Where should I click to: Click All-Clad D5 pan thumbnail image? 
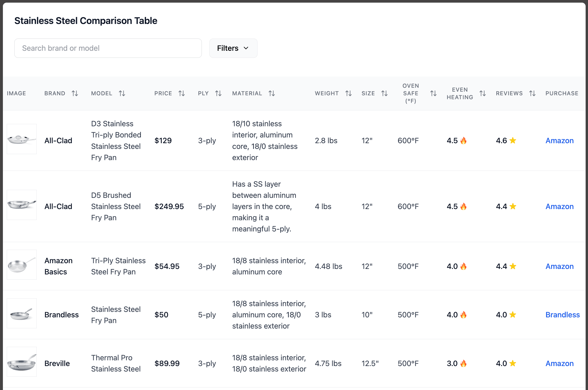click(22, 205)
